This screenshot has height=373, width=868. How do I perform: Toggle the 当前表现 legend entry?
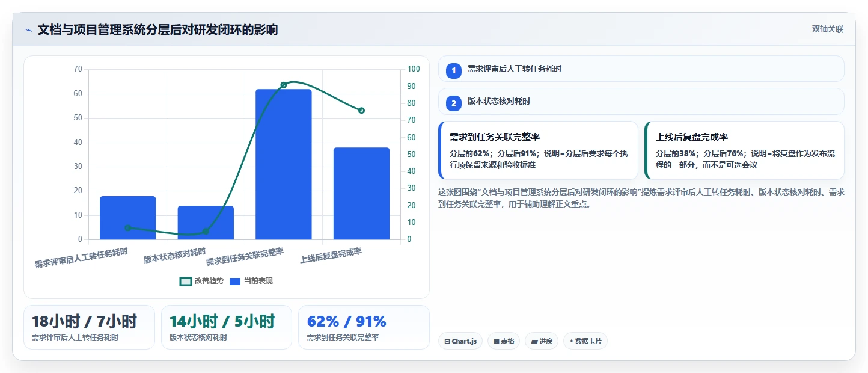(251, 281)
